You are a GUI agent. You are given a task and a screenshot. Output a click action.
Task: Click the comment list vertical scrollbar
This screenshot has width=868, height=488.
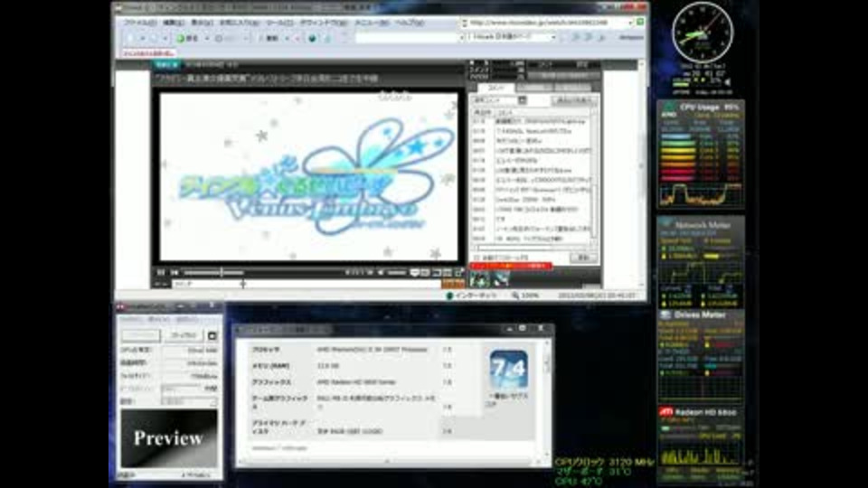[x=594, y=177]
